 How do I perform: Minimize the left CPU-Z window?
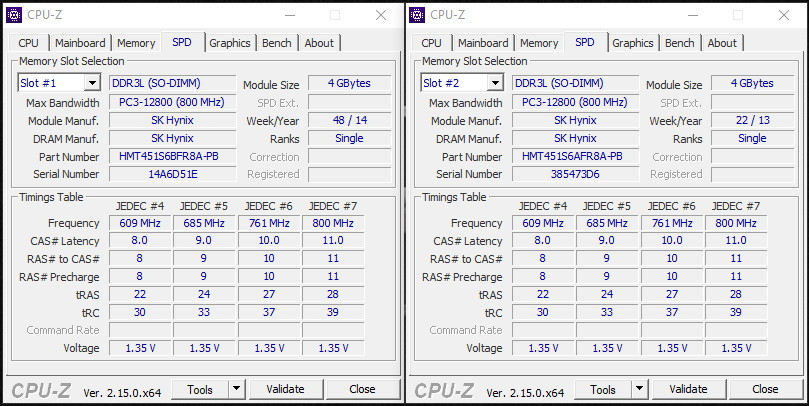[x=290, y=15]
